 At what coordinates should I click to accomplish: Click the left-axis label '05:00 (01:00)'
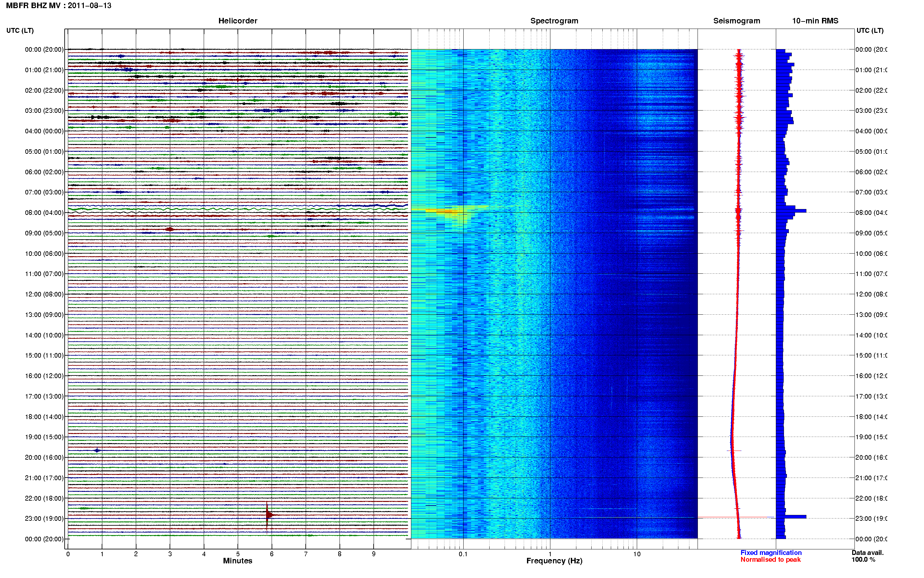click(44, 152)
